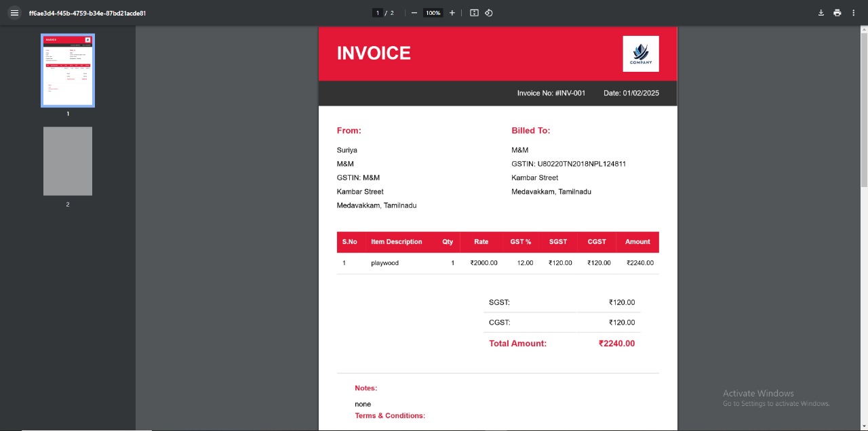Click the 'From:' heading

(349, 131)
